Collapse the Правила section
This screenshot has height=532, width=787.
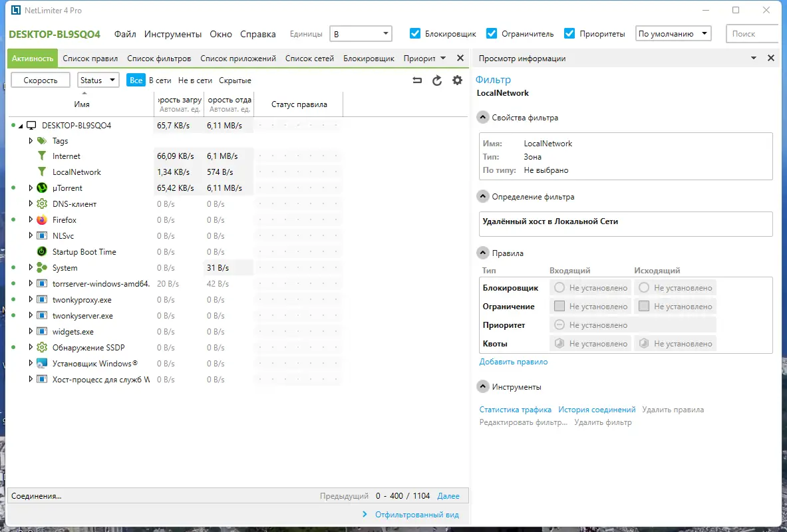click(482, 253)
